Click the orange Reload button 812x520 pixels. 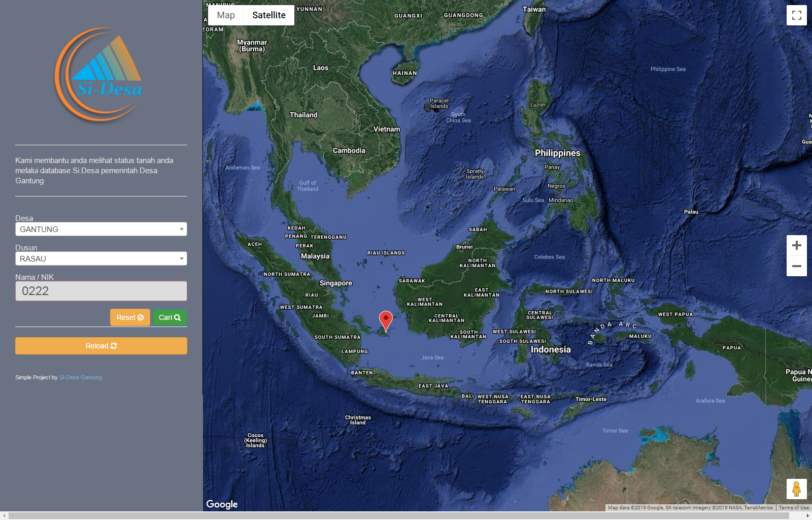pos(101,346)
